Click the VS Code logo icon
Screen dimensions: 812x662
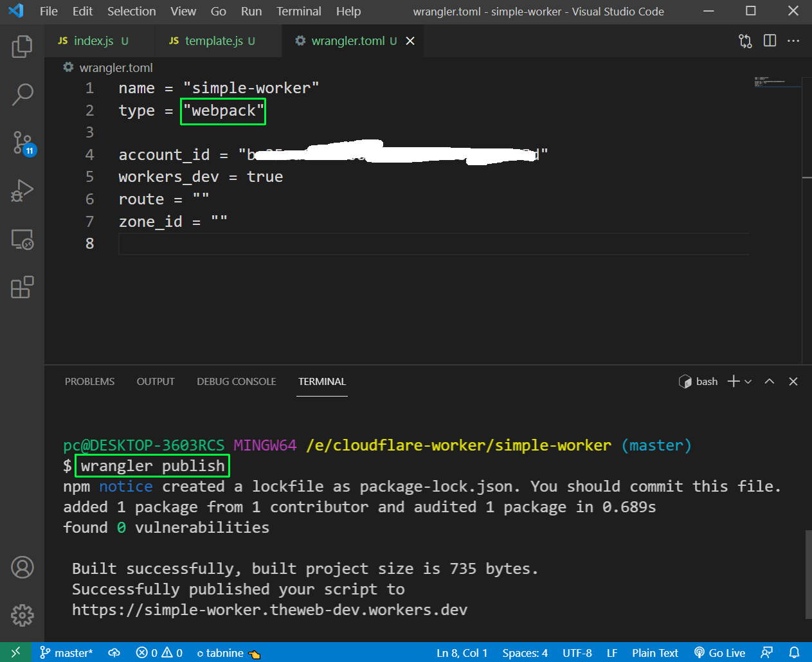pos(16,12)
